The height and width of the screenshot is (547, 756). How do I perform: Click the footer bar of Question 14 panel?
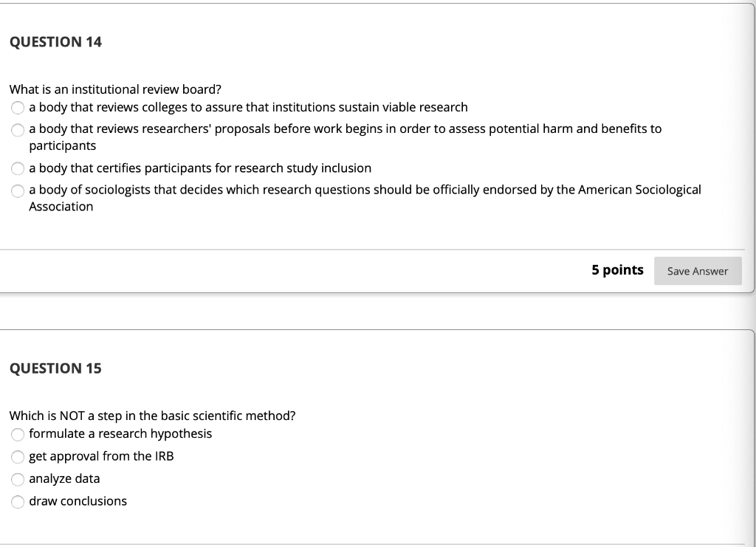(x=295, y=271)
